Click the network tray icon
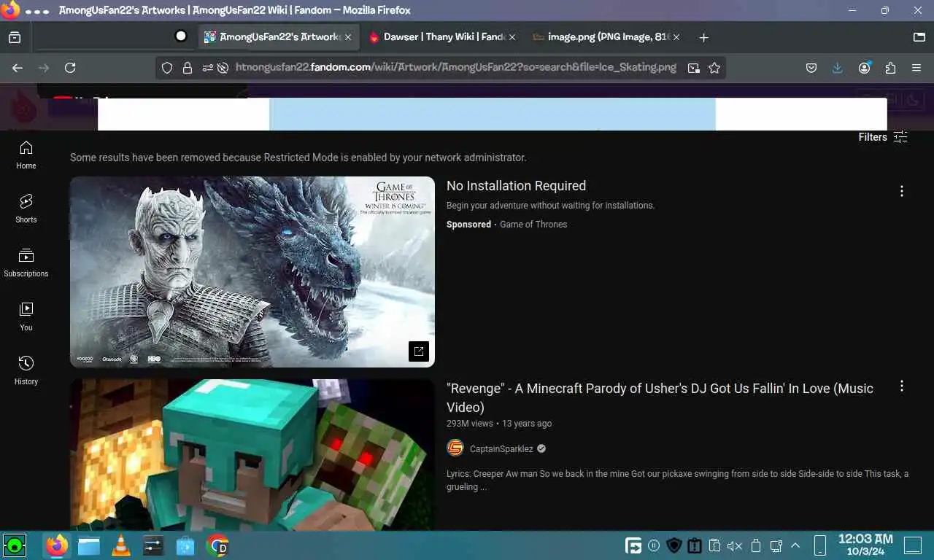The image size is (934, 560). pyautogui.click(x=776, y=545)
